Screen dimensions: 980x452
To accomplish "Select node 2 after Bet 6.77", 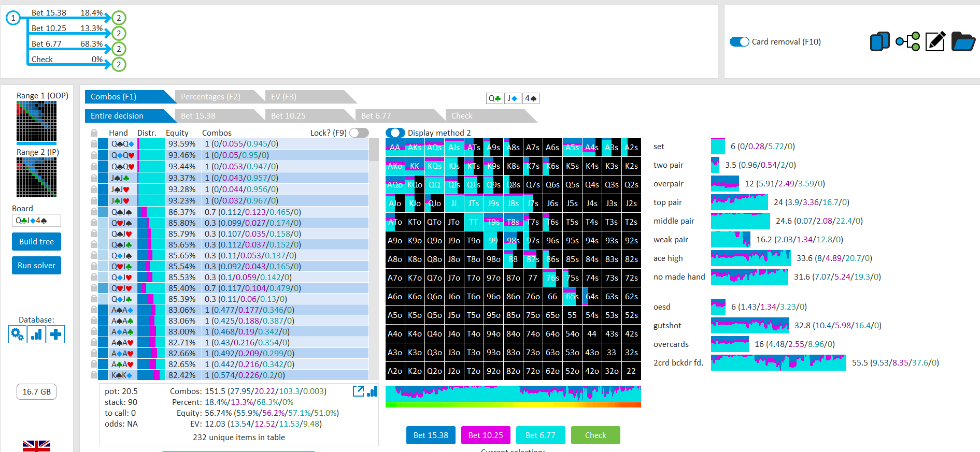I will pos(119,49).
